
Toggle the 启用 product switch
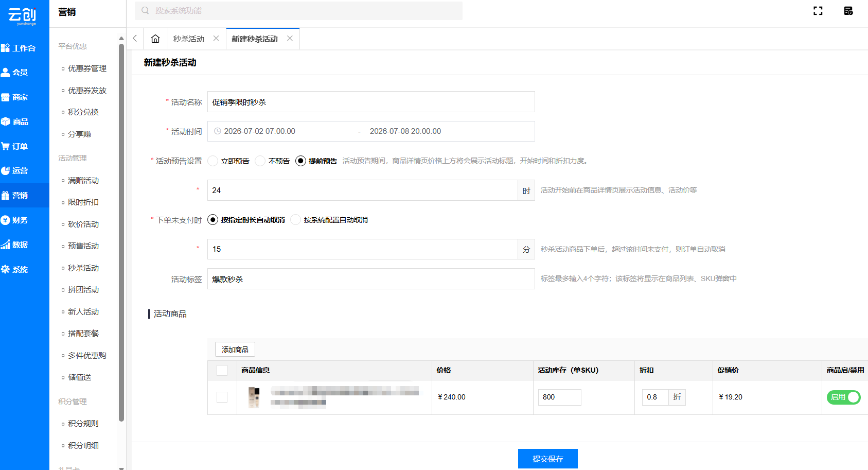click(844, 397)
